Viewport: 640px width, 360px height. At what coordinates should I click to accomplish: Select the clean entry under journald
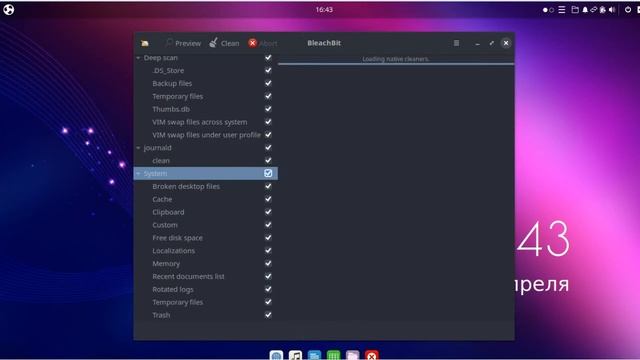point(161,160)
